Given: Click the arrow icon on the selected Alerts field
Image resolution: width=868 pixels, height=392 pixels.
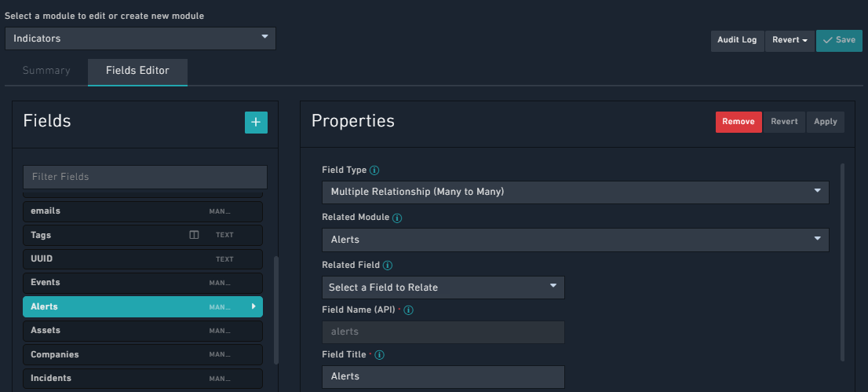Looking at the screenshot, I should tap(253, 306).
